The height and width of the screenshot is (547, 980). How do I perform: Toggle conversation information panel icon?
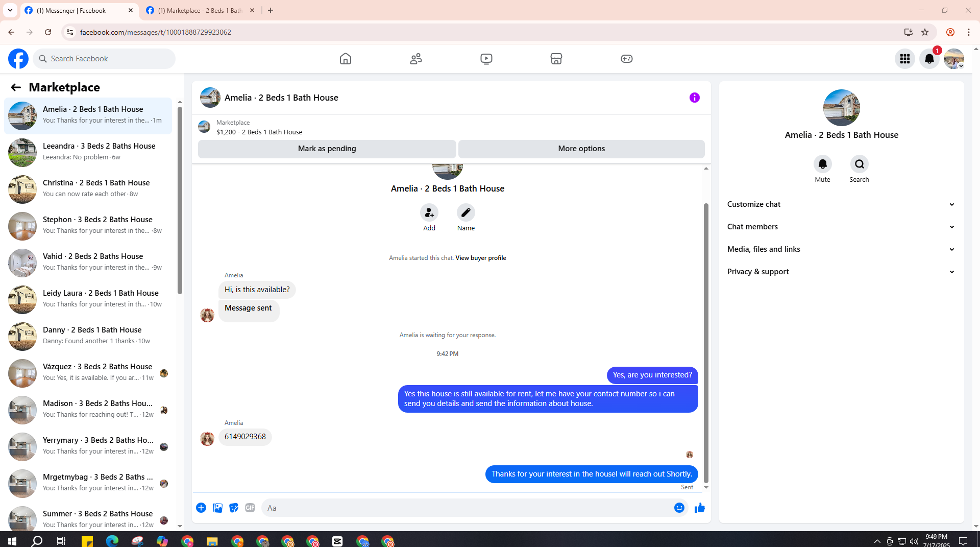click(x=695, y=98)
